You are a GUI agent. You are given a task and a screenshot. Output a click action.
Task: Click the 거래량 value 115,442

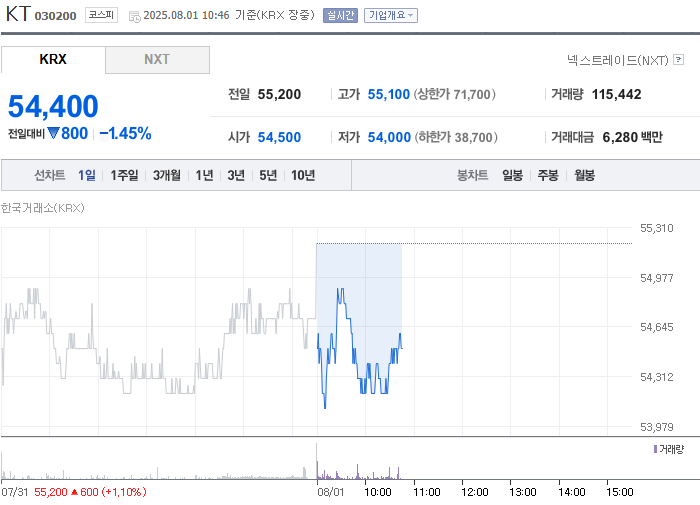pos(617,94)
